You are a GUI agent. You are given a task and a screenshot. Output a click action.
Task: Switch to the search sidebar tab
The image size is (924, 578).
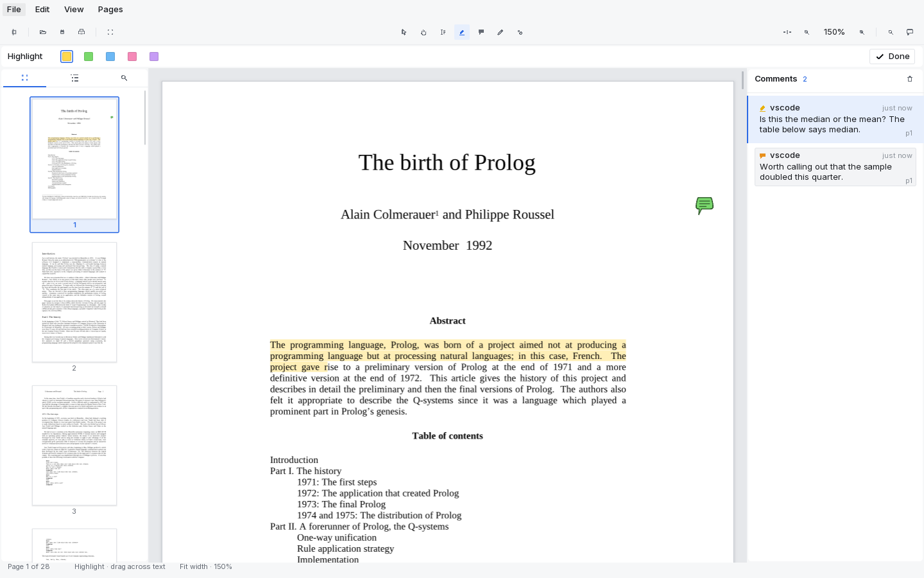pos(124,78)
